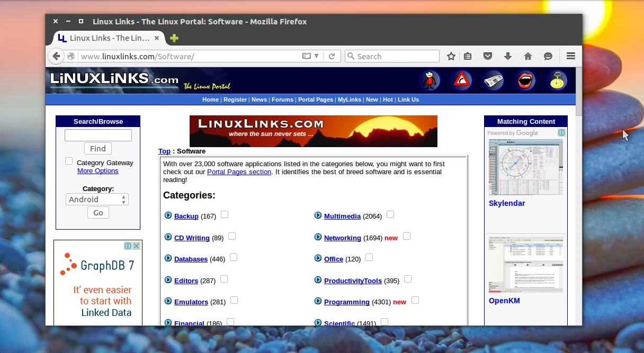The image size is (644, 353).
Task: Click blue arrow icon beside Office
Action: click(x=318, y=258)
